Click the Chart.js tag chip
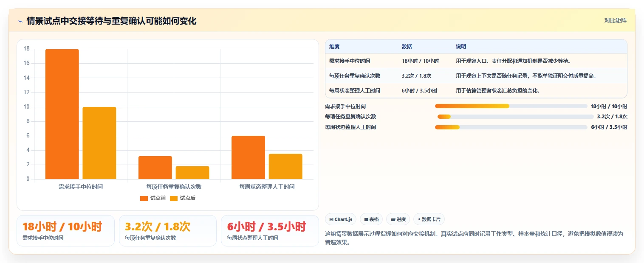 [341, 219]
